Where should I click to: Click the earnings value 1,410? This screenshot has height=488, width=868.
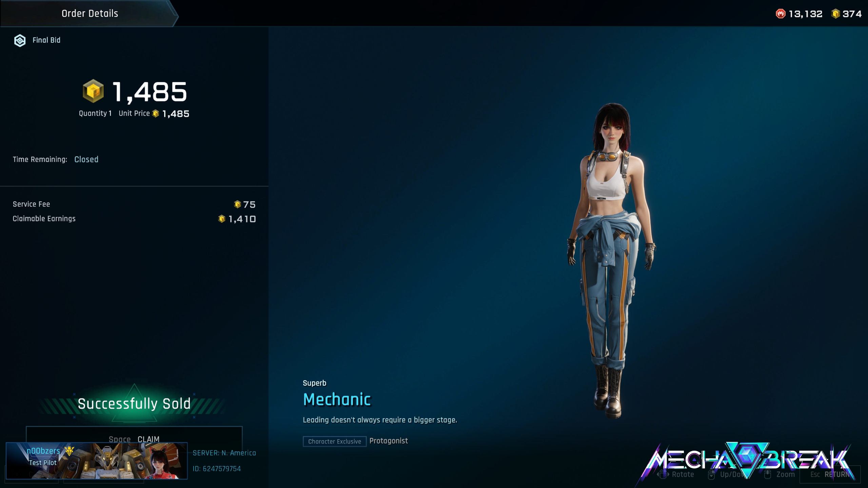(242, 219)
